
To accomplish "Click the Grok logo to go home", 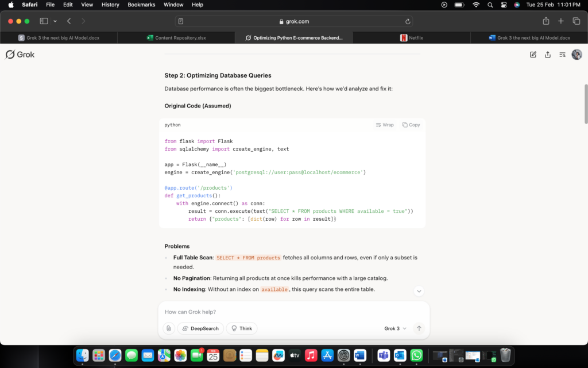I will pos(20,55).
